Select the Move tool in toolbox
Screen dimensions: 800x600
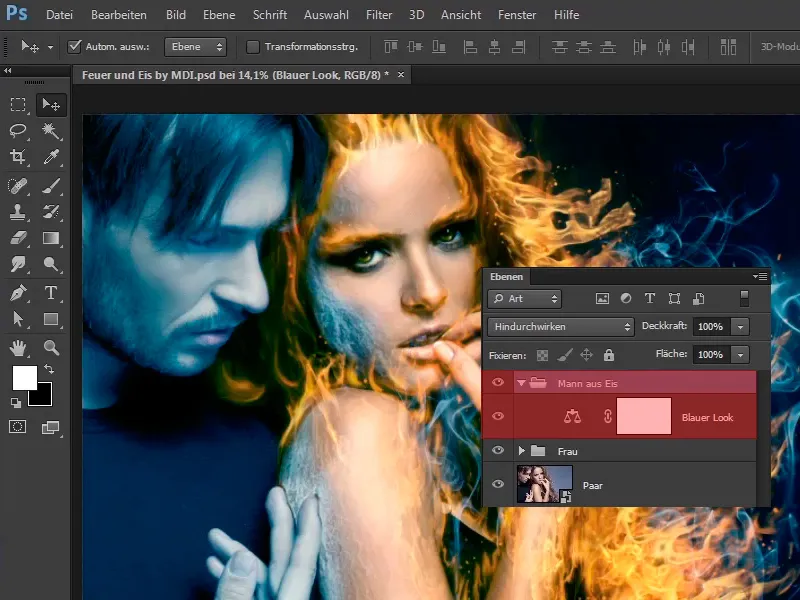coord(51,105)
